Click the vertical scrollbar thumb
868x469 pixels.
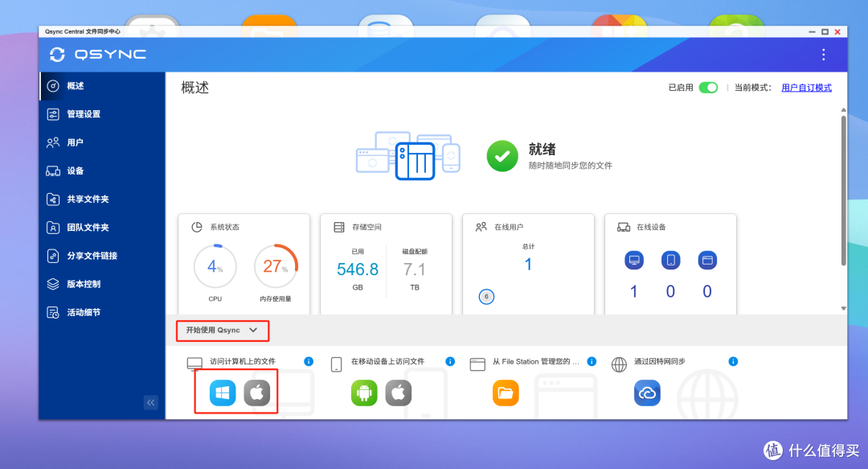(843, 190)
